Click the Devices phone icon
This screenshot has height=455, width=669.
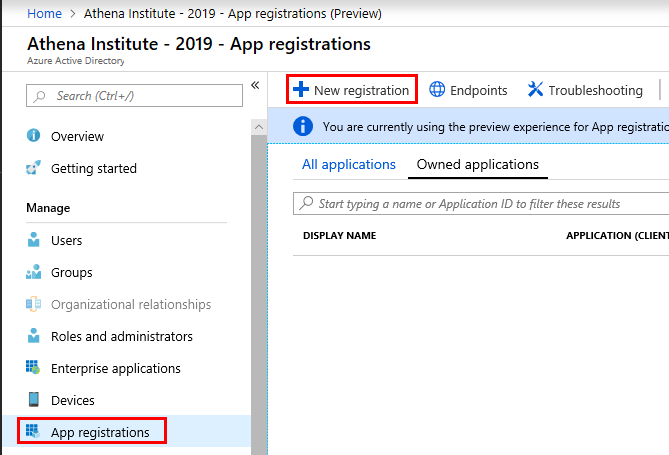[33, 400]
